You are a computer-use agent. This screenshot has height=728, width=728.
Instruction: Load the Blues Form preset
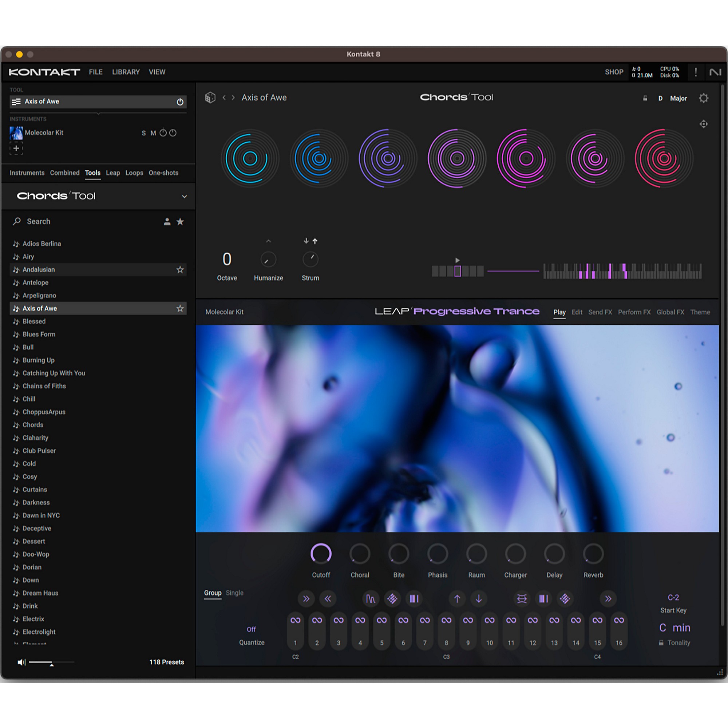click(x=98, y=334)
